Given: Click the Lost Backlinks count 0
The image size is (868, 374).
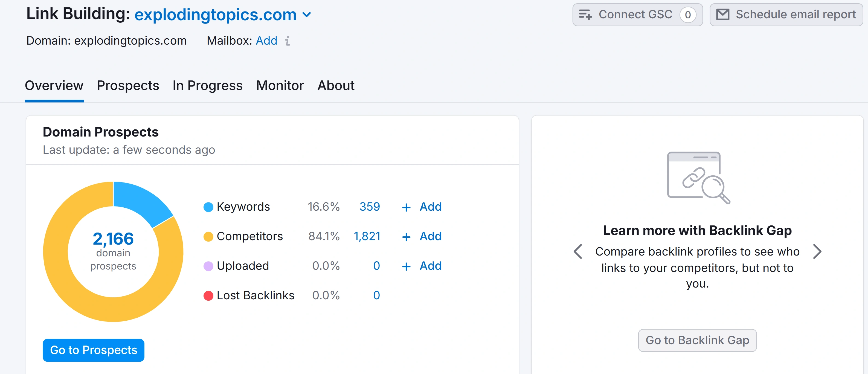Looking at the screenshot, I should [376, 295].
